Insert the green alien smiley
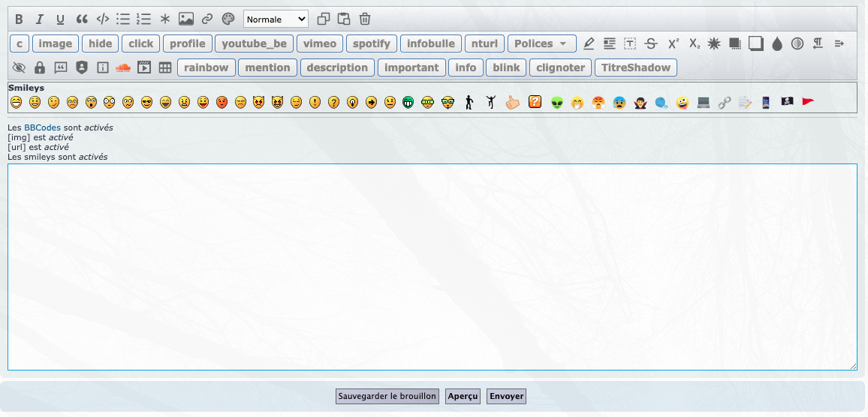The image size is (868, 417). (x=556, y=102)
